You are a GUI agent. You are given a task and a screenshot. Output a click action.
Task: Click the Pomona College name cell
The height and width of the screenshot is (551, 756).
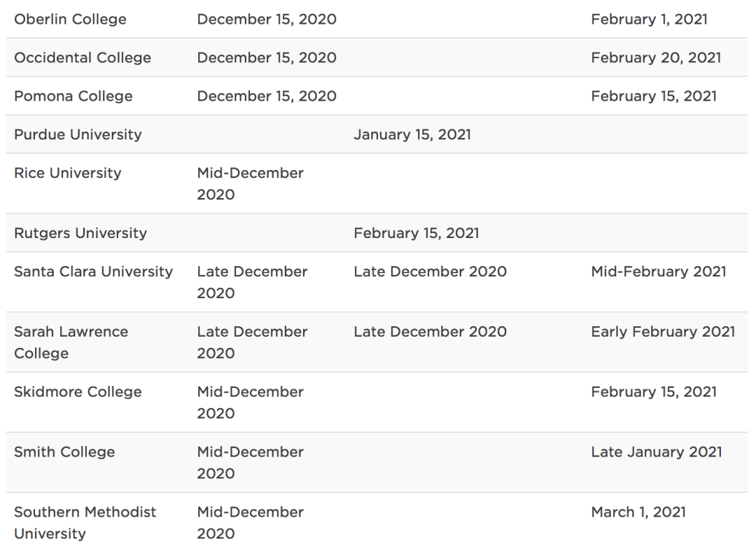click(73, 96)
